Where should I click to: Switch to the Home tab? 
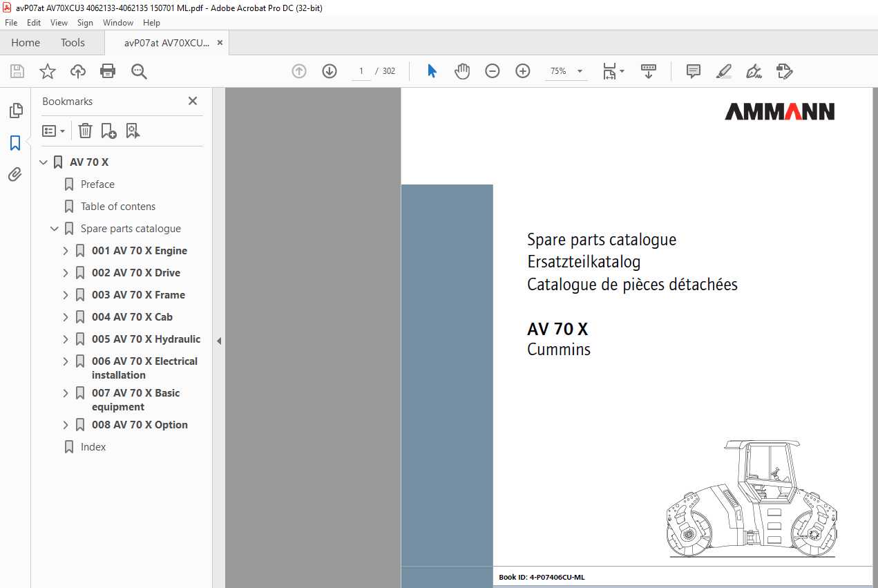point(26,43)
